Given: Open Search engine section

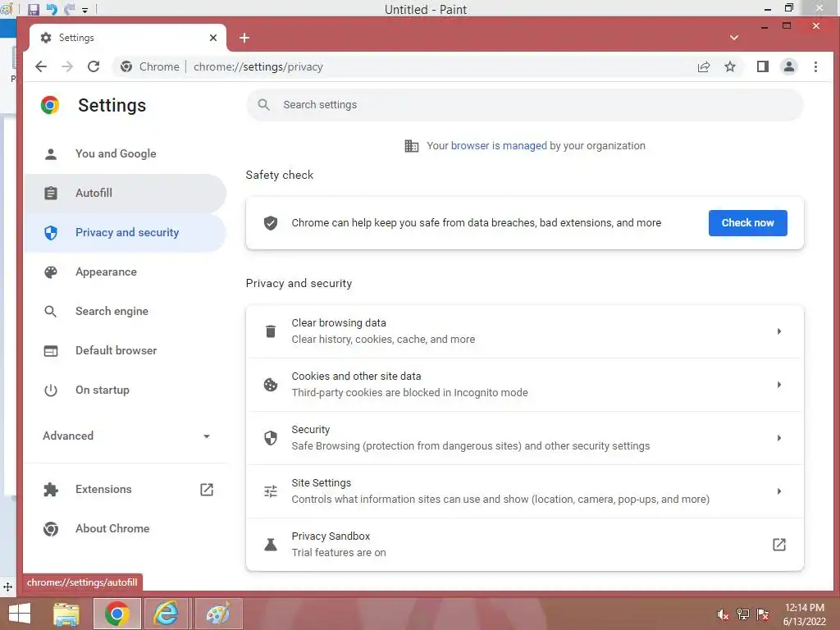Looking at the screenshot, I should (x=125, y=311).
